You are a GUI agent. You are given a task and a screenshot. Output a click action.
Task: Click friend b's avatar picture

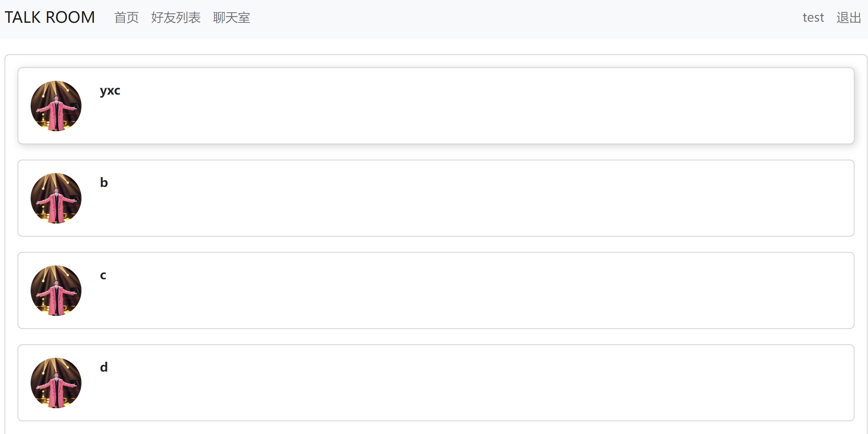click(55, 198)
